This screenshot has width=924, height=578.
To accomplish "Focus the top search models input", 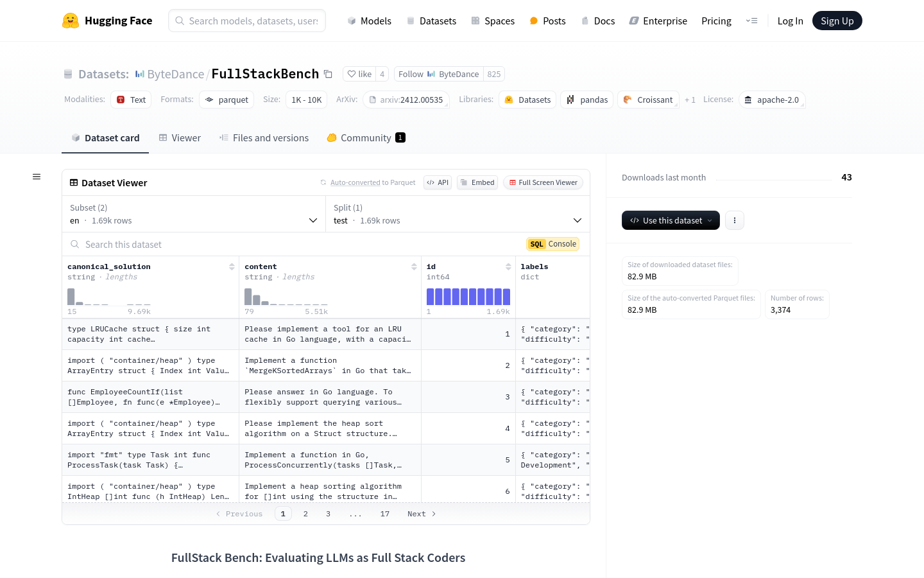I will click(247, 21).
